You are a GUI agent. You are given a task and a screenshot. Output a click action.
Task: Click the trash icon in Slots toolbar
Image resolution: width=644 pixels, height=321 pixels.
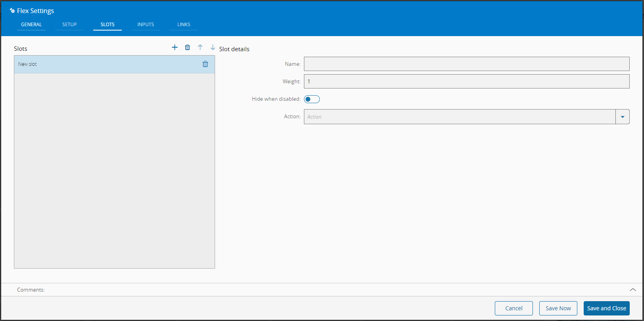click(188, 48)
